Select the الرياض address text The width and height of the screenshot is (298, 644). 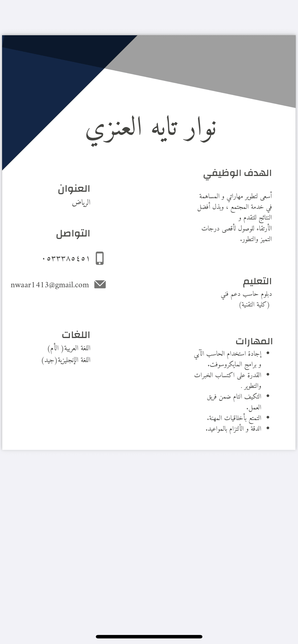[x=81, y=202]
